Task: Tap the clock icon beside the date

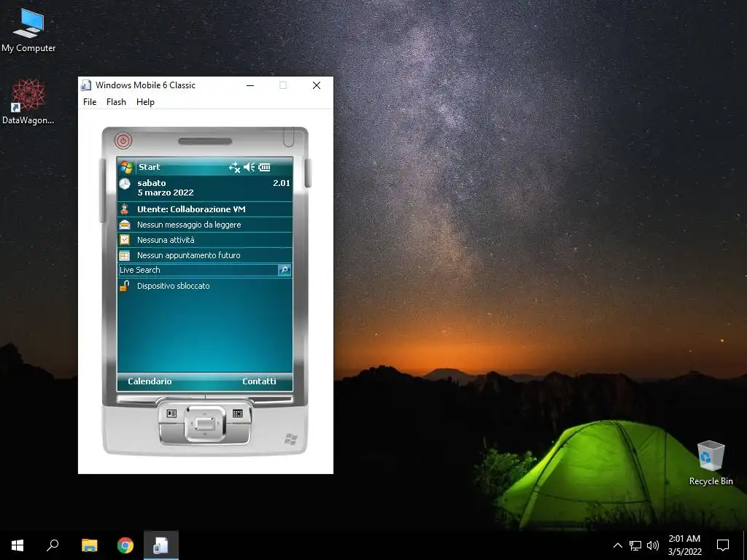Action: 125,184
